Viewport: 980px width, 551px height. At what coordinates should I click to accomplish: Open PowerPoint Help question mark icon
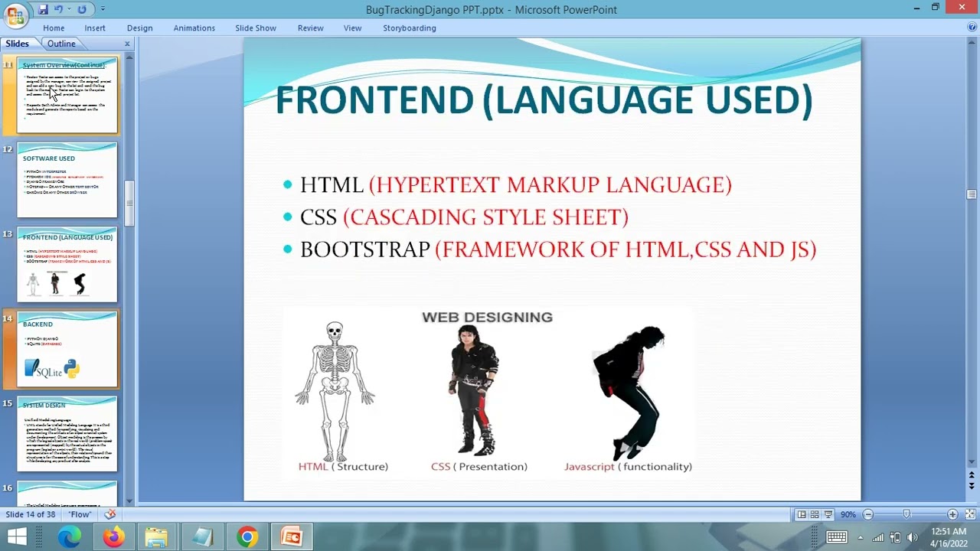click(972, 27)
